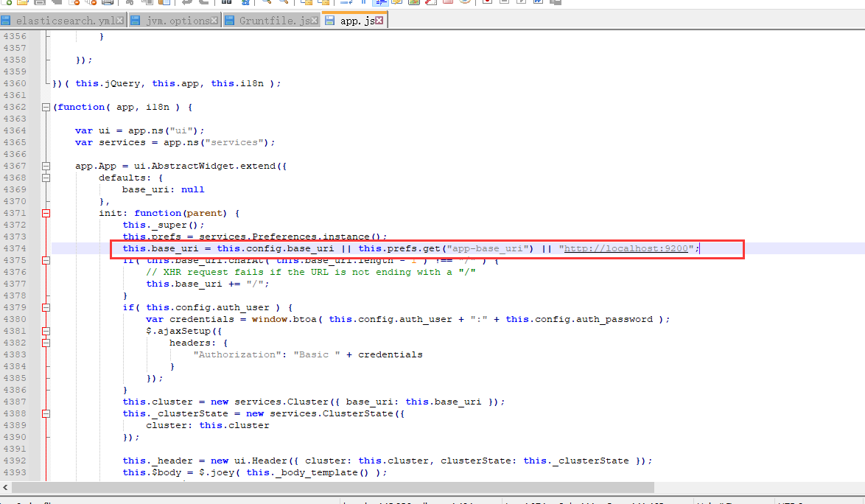Click line number 4374 in the margin
865x504 pixels.
point(15,249)
